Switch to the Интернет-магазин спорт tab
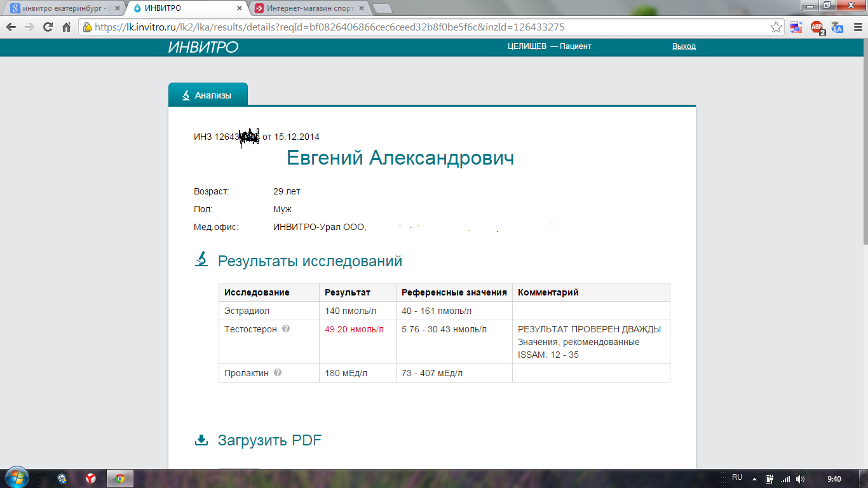 (308, 8)
